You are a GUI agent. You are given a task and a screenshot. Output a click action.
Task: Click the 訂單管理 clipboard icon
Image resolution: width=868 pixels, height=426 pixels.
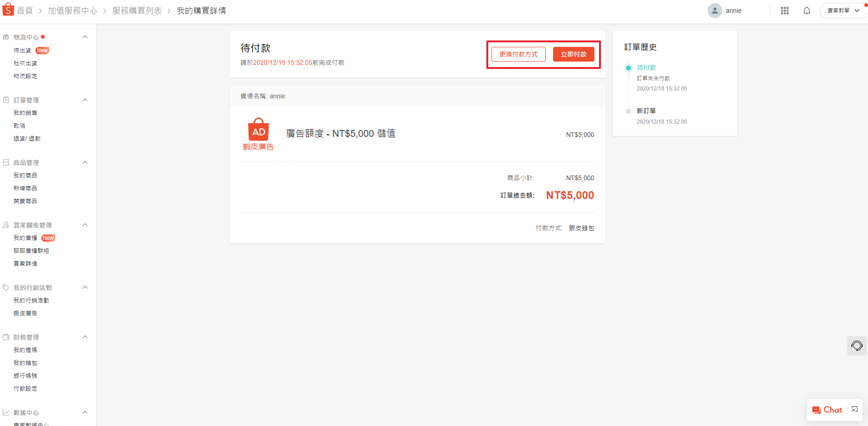[x=6, y=100]
